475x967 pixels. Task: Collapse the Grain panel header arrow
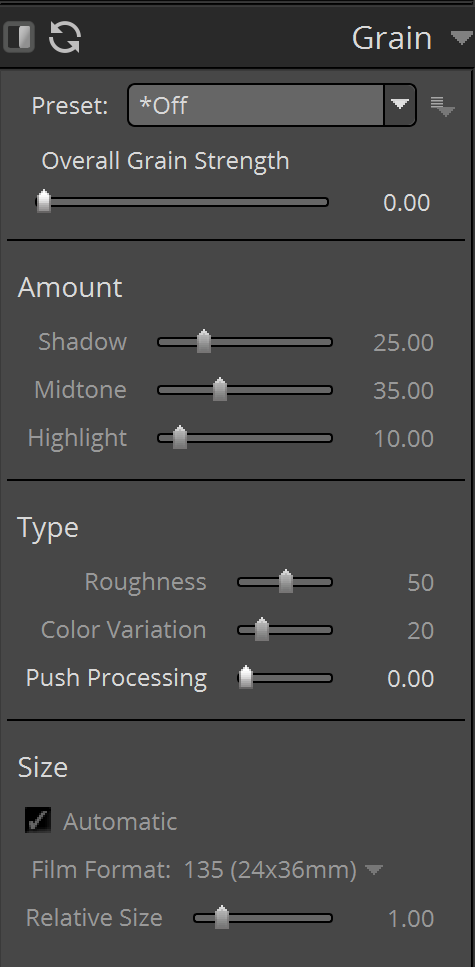(x=461, y=38)
